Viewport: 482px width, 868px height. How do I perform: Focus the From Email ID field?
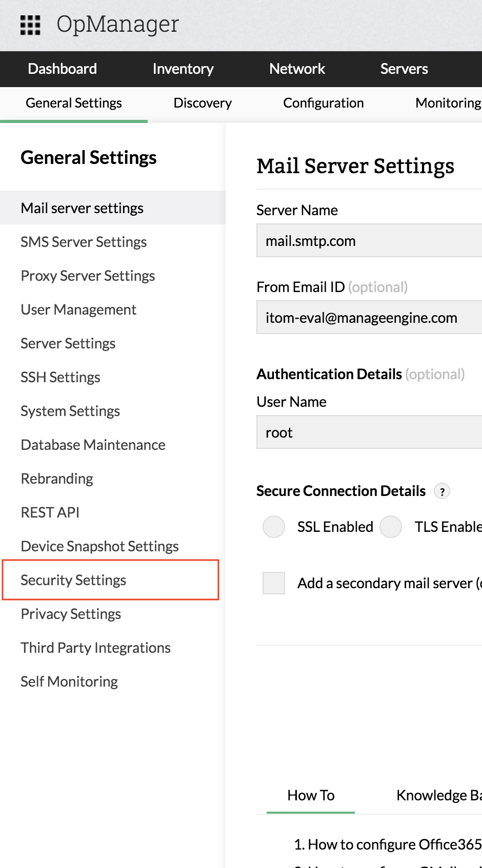point(369,318)
